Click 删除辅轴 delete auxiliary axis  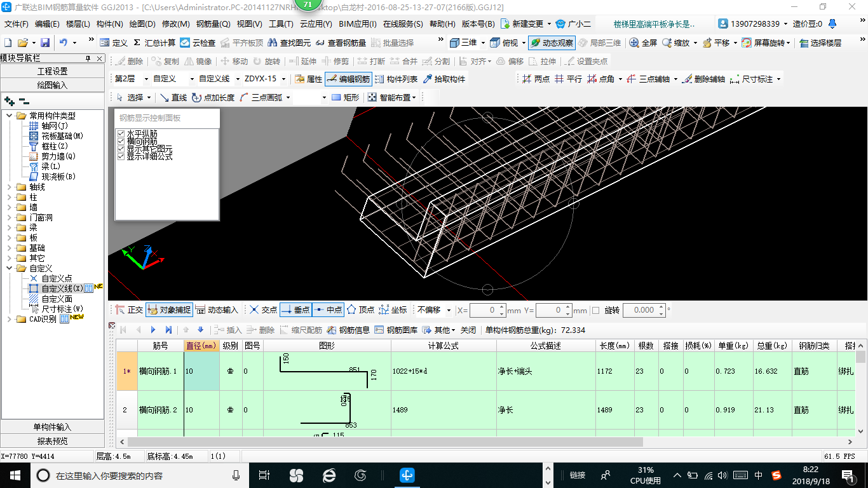[x=703, y=79]
